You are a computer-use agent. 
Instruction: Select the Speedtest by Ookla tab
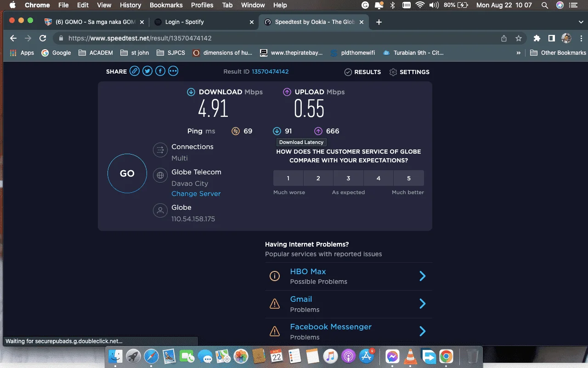(x=315, y=22)
